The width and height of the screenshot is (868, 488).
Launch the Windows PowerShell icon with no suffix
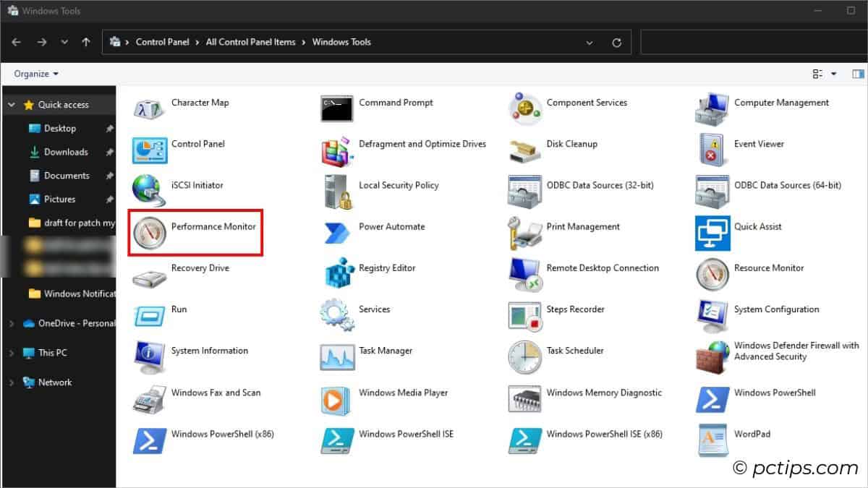[x=712, y=399]
